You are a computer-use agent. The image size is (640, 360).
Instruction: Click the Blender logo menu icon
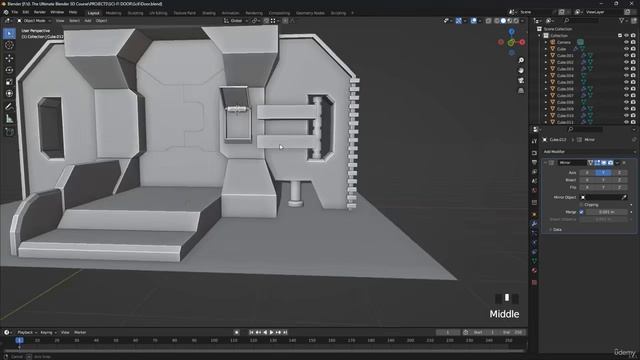tap(6, 12)
